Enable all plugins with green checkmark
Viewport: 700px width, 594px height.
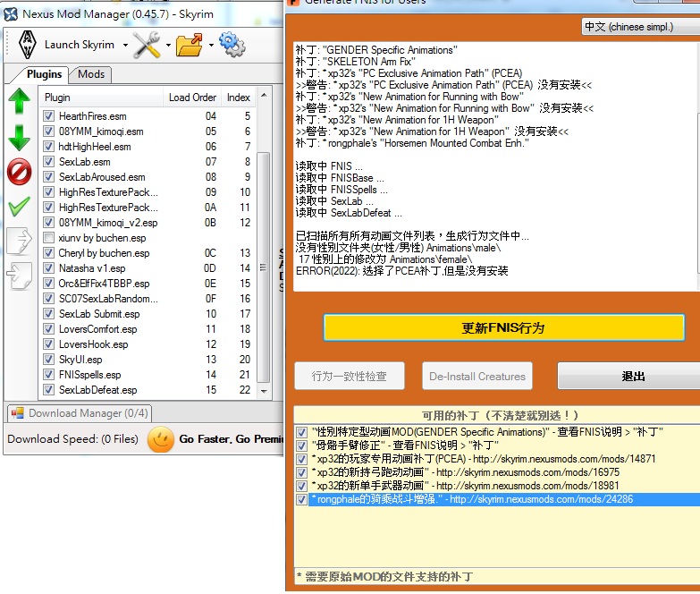click(x=19, y=207)
